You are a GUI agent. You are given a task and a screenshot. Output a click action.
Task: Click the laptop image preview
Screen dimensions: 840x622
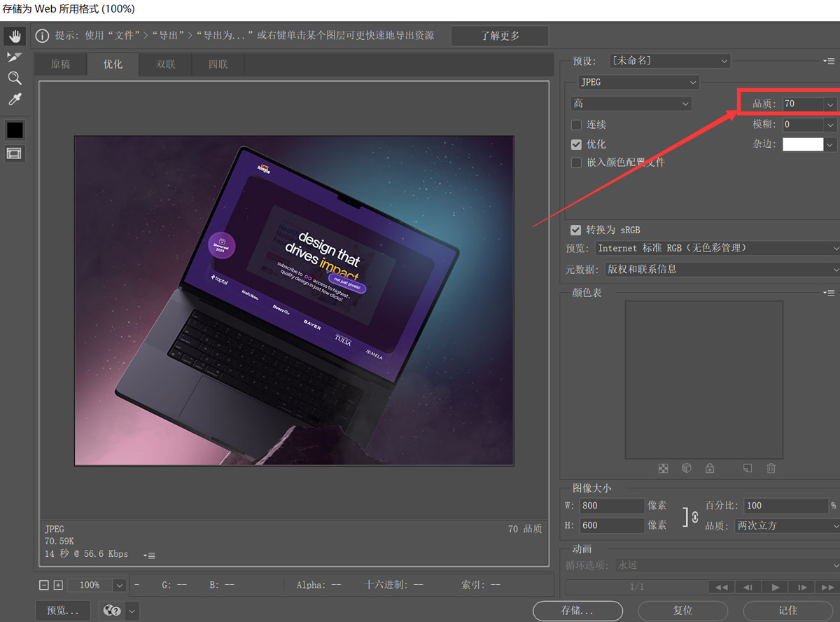(294, 300)
